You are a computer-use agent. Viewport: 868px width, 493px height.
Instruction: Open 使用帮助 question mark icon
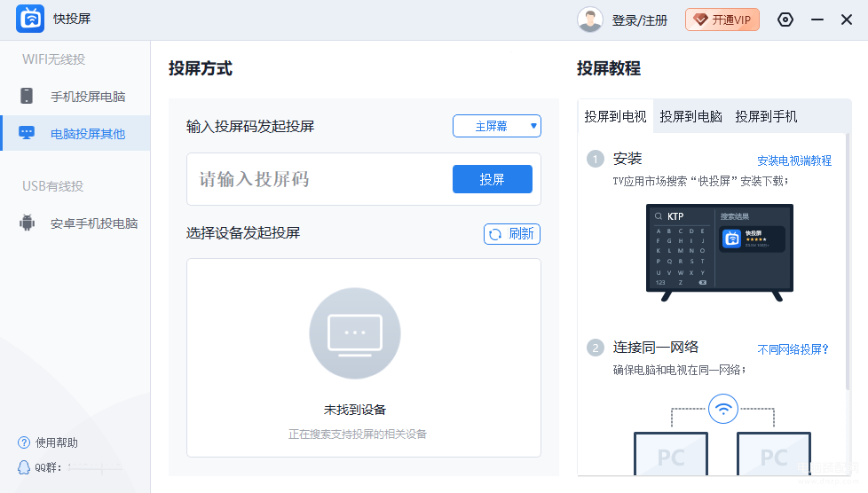point(24,442)
